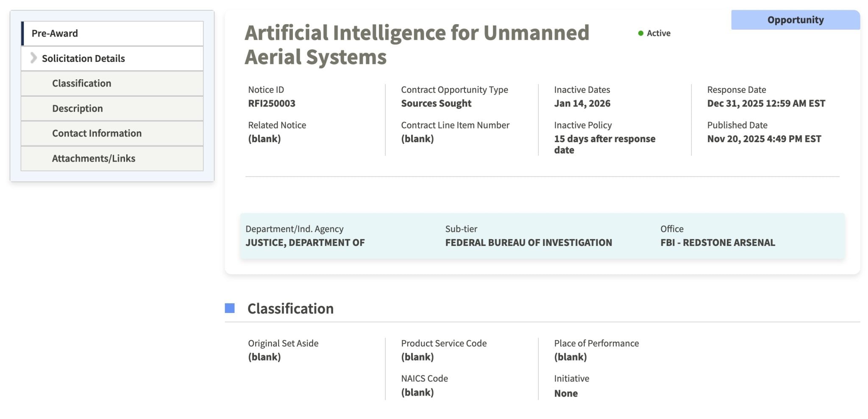The width and height of the screenshot is (868, 419).
Task: Click the Sources Sought opportunity type
Action: click(x=436, y=103)
